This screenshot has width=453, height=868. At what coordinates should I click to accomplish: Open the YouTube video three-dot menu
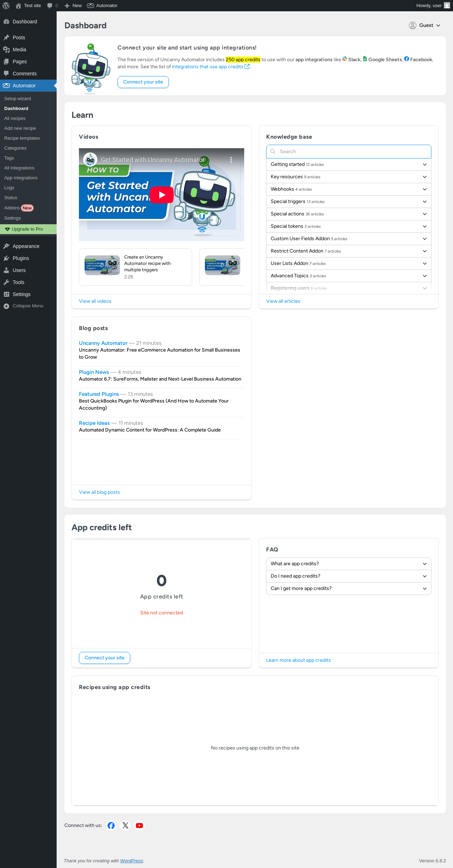click(x=231, y=160)
